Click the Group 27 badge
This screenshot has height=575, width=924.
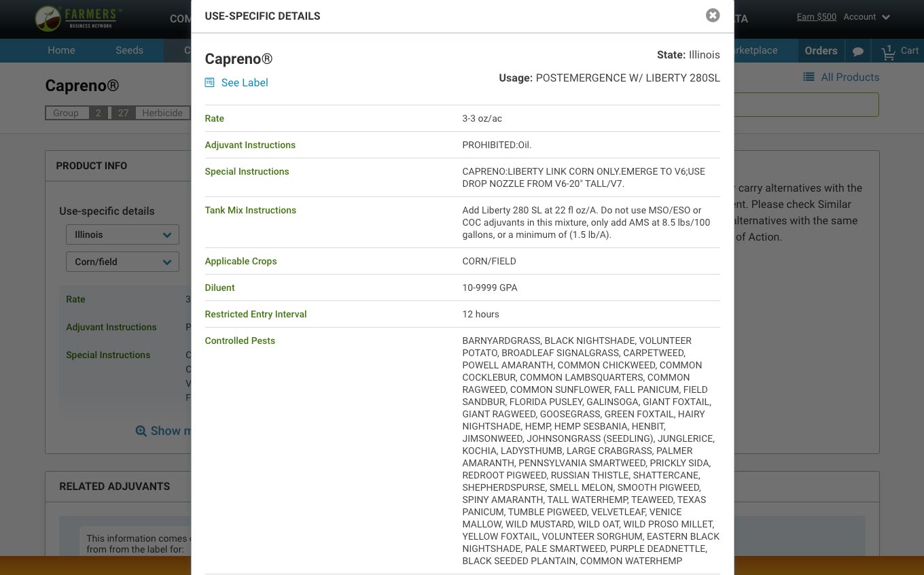(x=123, y=113)
